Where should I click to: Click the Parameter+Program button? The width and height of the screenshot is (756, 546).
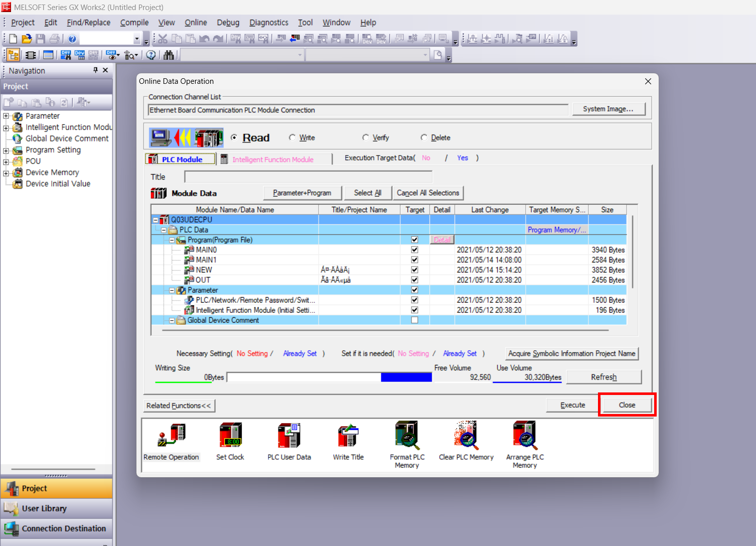302,193
